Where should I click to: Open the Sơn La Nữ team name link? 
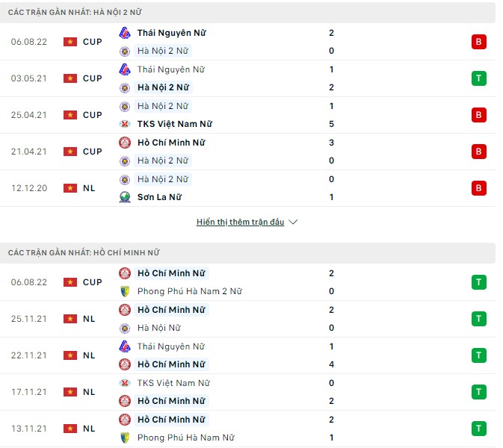[159, 197]
